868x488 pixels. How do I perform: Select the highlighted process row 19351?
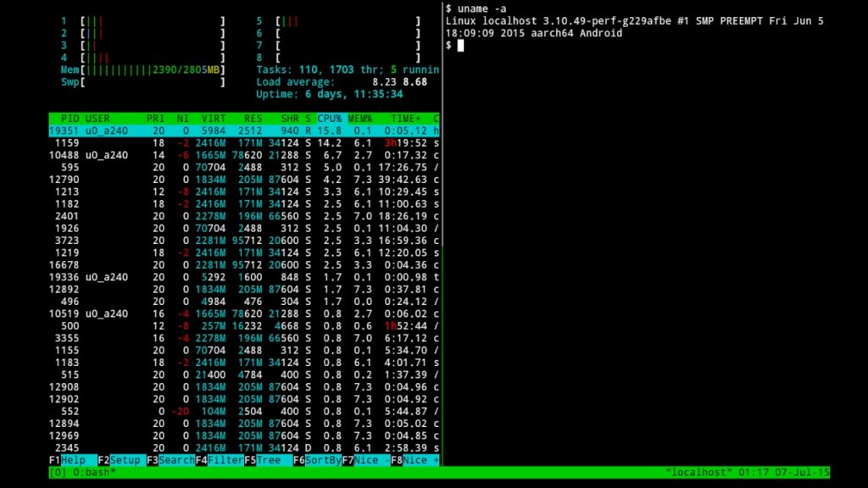[244, 131]
